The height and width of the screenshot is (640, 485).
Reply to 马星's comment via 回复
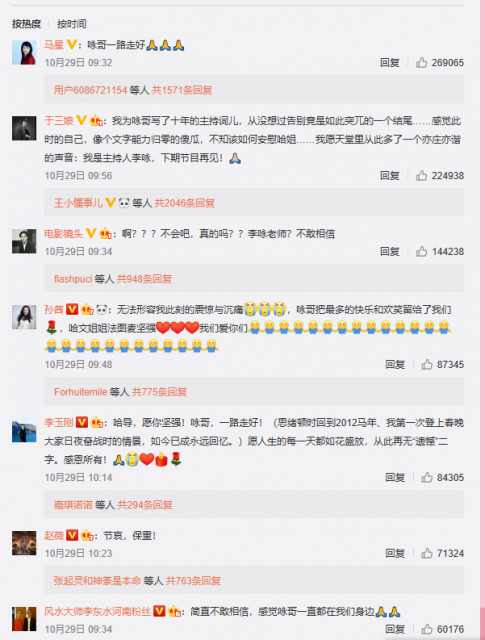[389, 62]
